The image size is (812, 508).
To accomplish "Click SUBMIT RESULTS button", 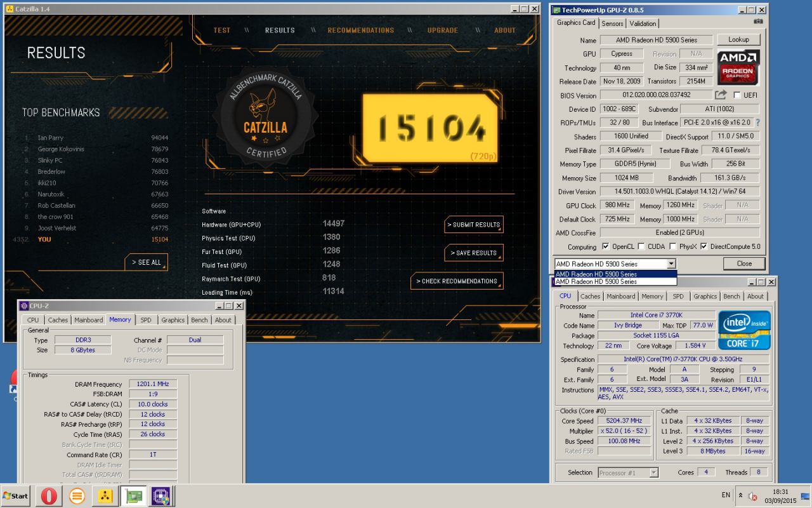I will pyautogui.click(x=474, y=225).
